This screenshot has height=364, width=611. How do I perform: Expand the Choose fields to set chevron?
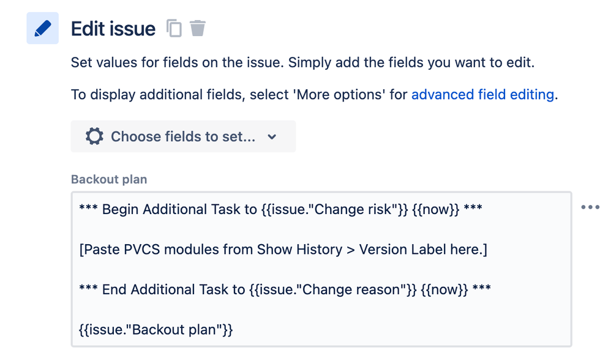click(272, 137)
